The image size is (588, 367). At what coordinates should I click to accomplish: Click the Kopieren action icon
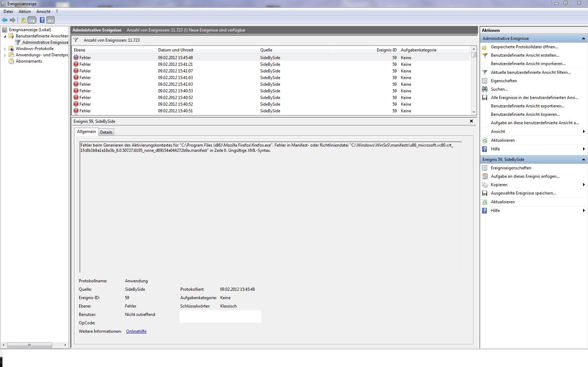coord(485,185)
